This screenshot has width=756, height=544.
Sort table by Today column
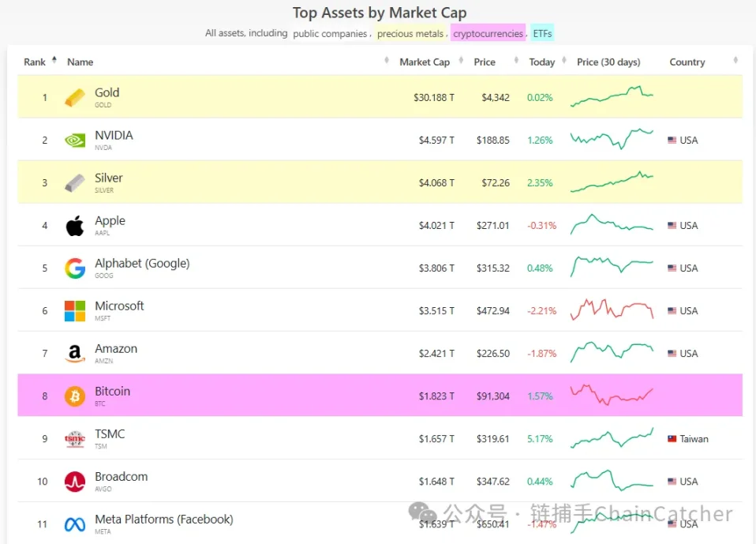[541, 62]
